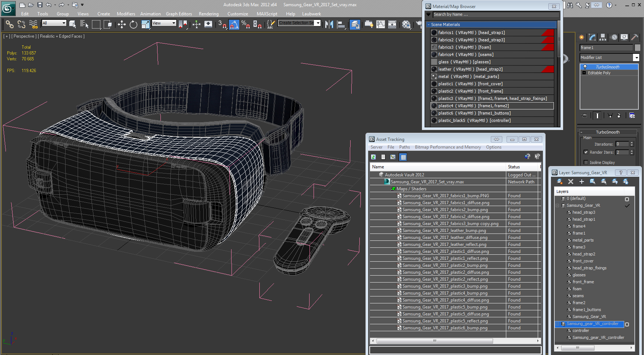Click Pin Stack icon under modifier stack
Screen dimensions: 644x355
585,116
